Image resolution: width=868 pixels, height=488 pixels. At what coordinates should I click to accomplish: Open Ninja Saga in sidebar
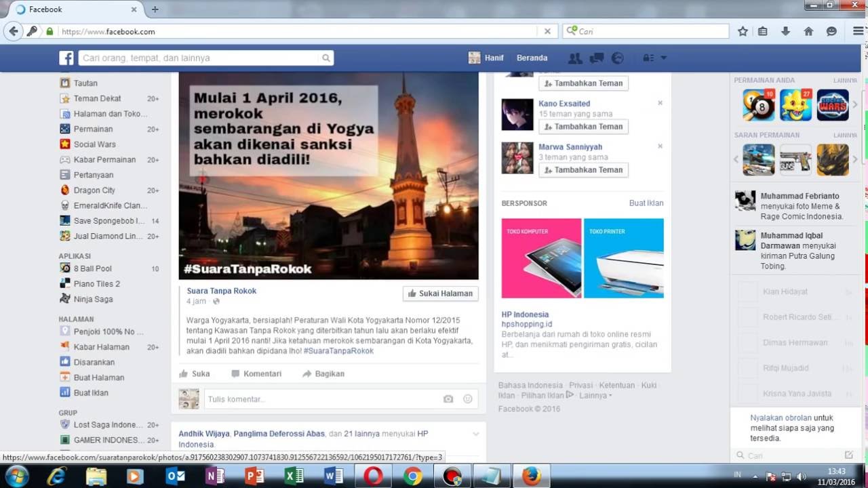click(93, 299)
